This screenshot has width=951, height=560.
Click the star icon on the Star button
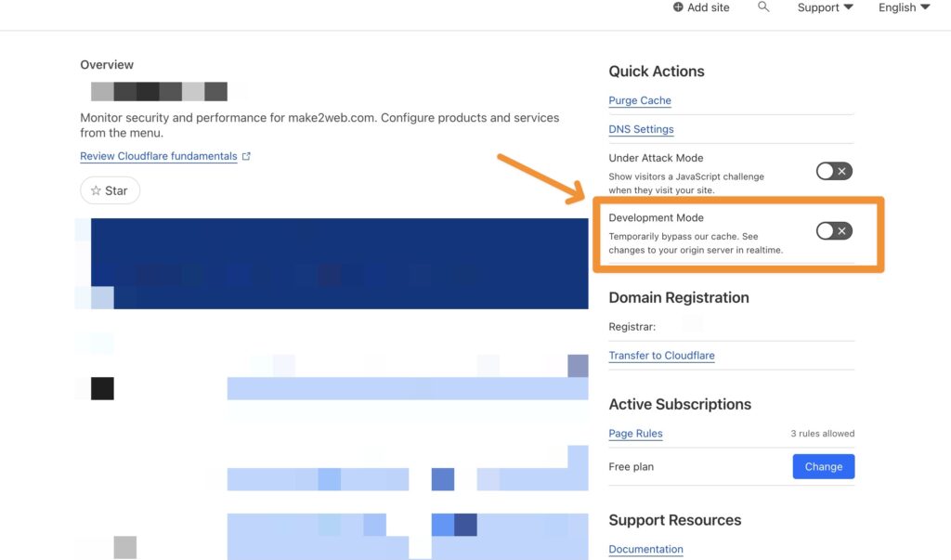96,190
